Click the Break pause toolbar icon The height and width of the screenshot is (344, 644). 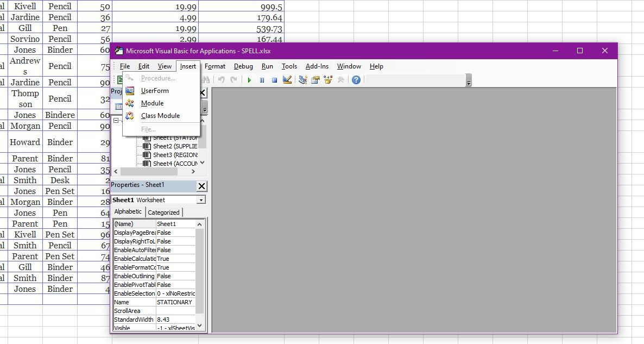click(x=262, y=80)
